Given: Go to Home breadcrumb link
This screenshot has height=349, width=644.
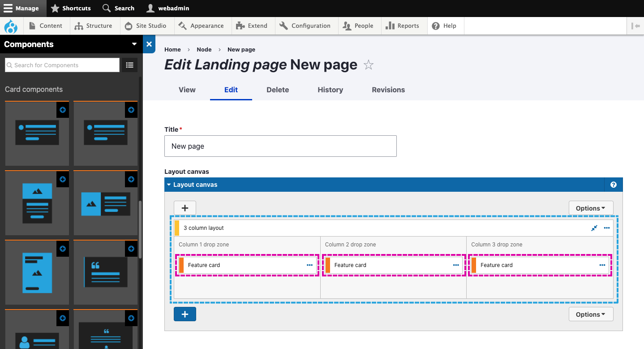Looking at the screenshot, I should [x=172, y=50].
